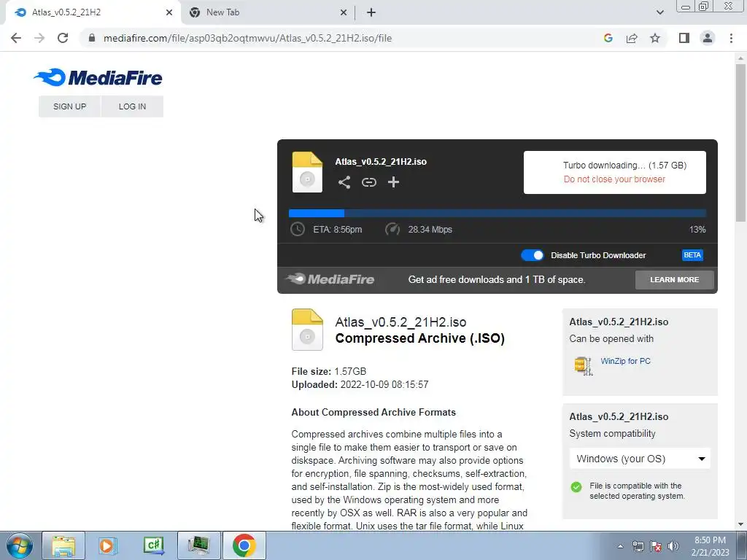Bookmark this page with star icon

655,38
